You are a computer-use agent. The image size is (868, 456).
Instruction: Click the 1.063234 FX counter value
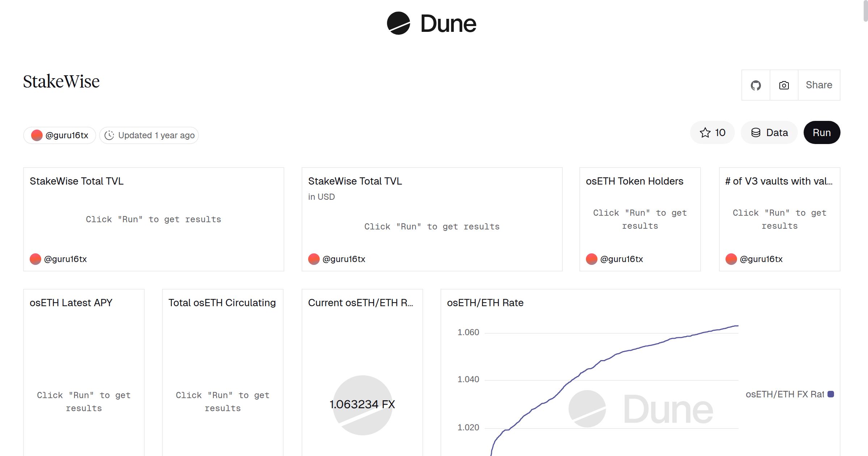pyautogui.click(x=362, y=404)
